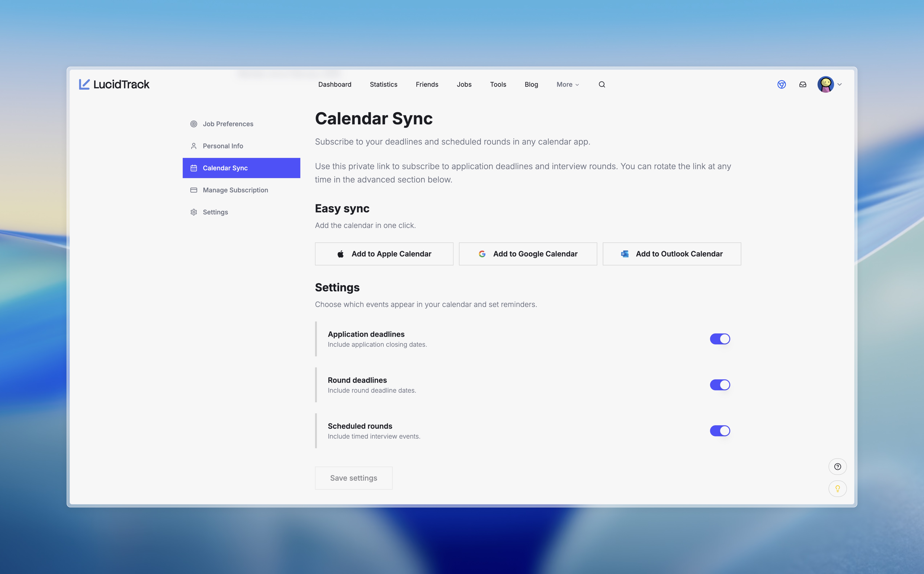The image size is (924, 574).
Task: Go to the Dashboard menu item
Action: click(335, 84)
